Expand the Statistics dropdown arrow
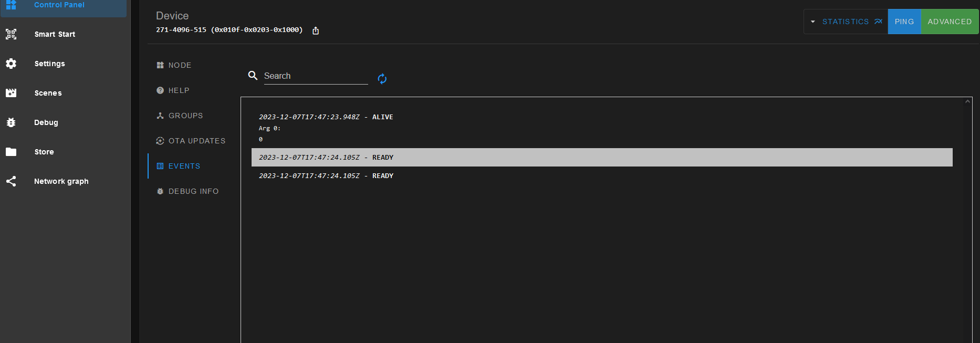 (812, 22)
